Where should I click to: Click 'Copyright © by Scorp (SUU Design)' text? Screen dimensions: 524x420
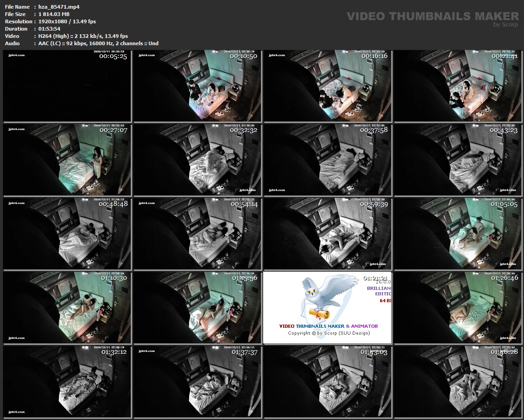point(329,333)
